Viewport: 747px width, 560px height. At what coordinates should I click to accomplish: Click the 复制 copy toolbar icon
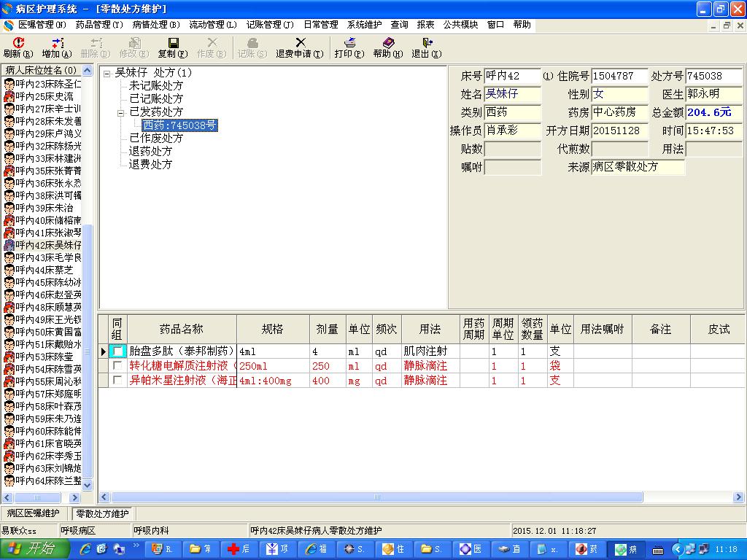[174, 43]
